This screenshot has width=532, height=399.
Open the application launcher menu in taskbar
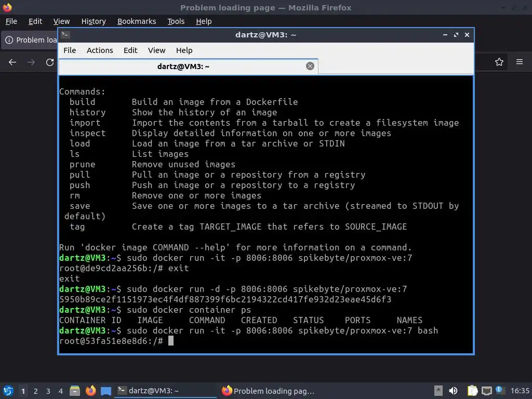(x=8, y=391)
